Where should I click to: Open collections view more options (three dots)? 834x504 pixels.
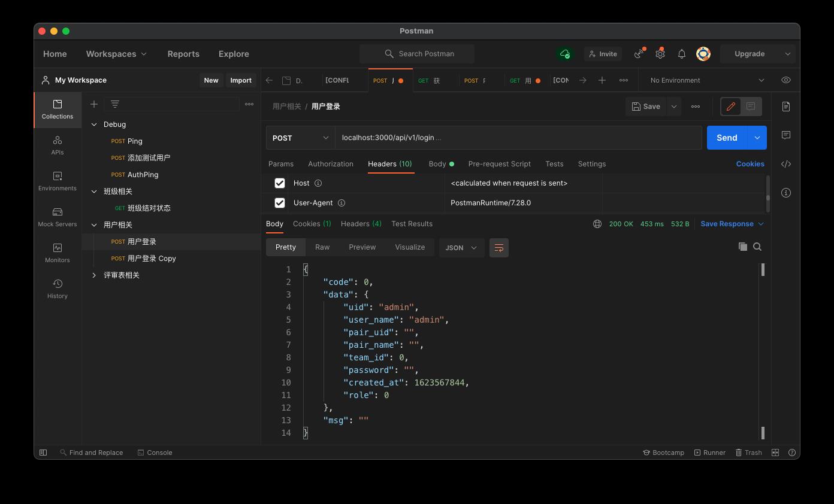(x=249, y=104)
